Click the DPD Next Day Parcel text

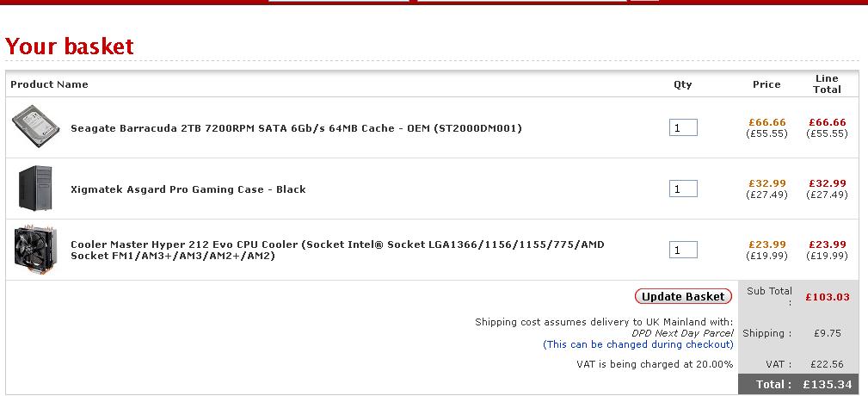coord(683,333)
